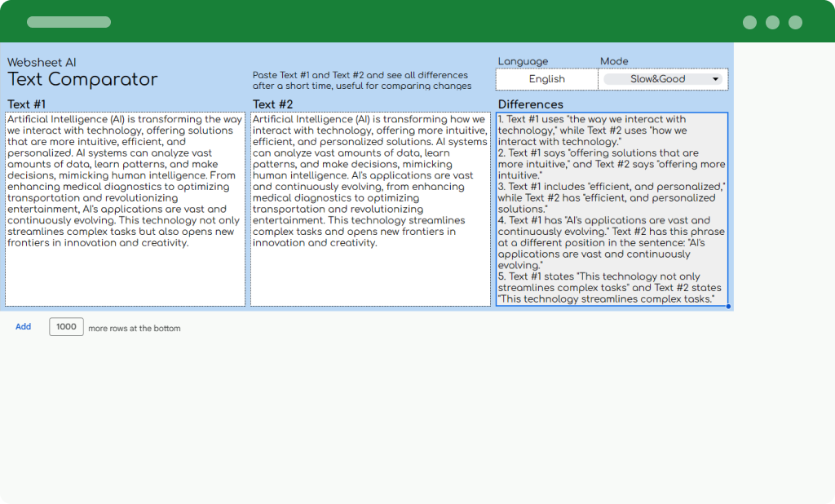The image size is (835, 504).
Task: Click the Mode label
Action: 614,61
